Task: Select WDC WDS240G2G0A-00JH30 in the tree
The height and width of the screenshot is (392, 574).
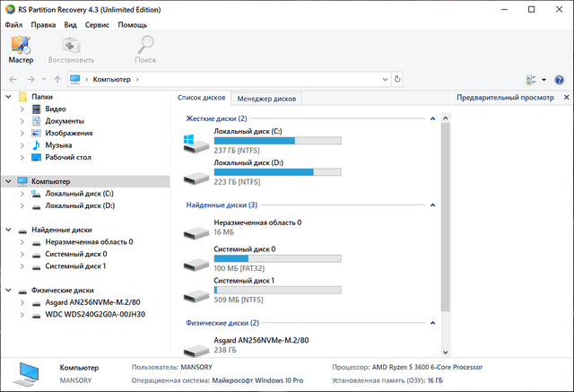Action: [x=94, y=315]
